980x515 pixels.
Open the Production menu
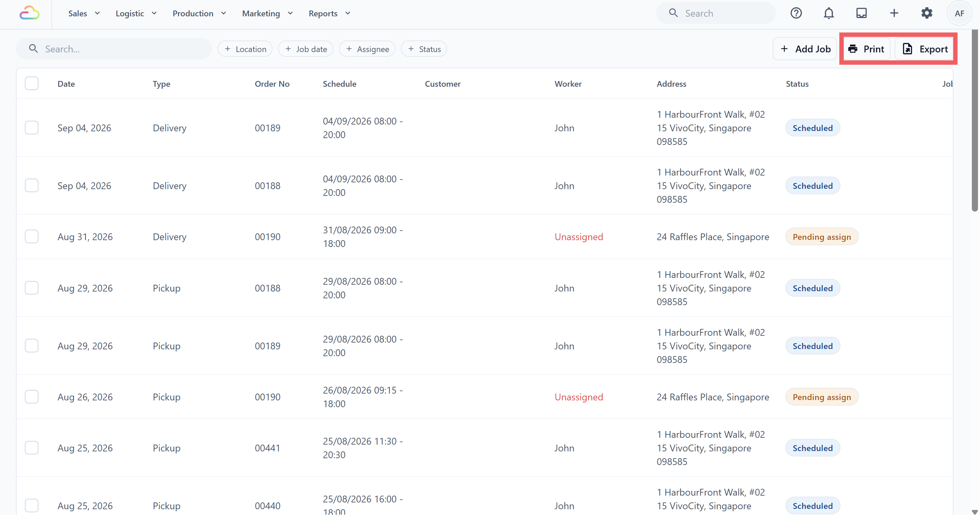pos(199,13)
